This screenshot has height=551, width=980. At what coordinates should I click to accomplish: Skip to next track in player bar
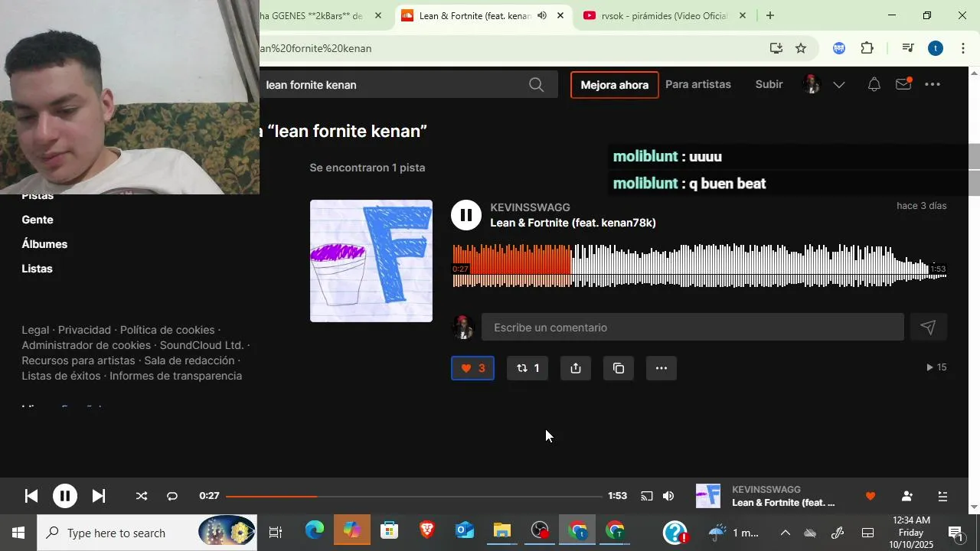99,496
